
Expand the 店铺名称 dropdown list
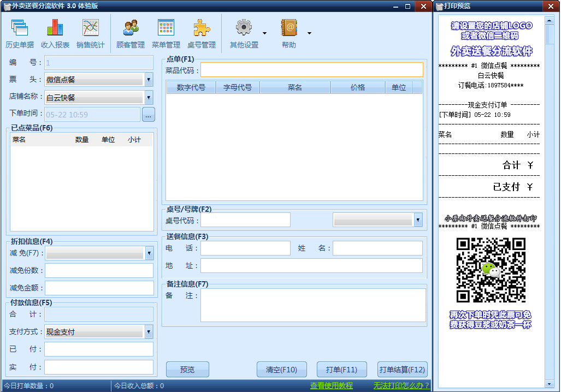click(149, 98)
